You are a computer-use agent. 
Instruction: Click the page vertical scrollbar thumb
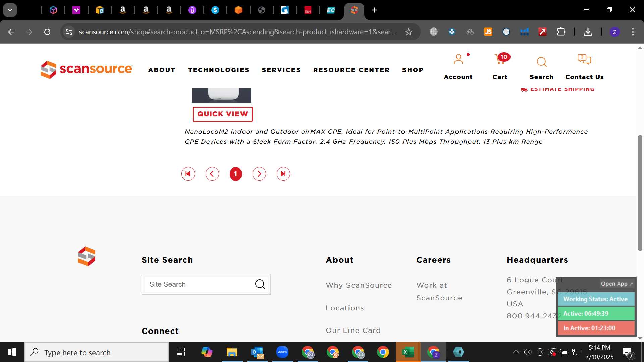[x=640, y=193]
